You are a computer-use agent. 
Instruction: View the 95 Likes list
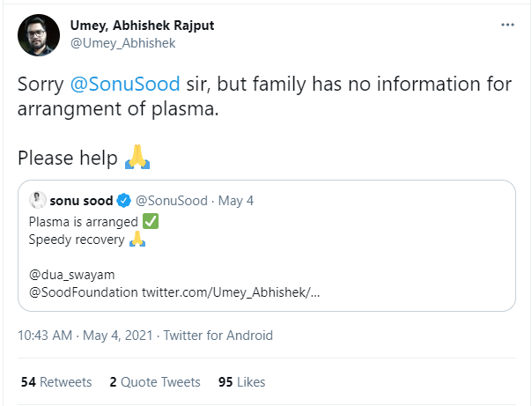[x=241, y=382]
